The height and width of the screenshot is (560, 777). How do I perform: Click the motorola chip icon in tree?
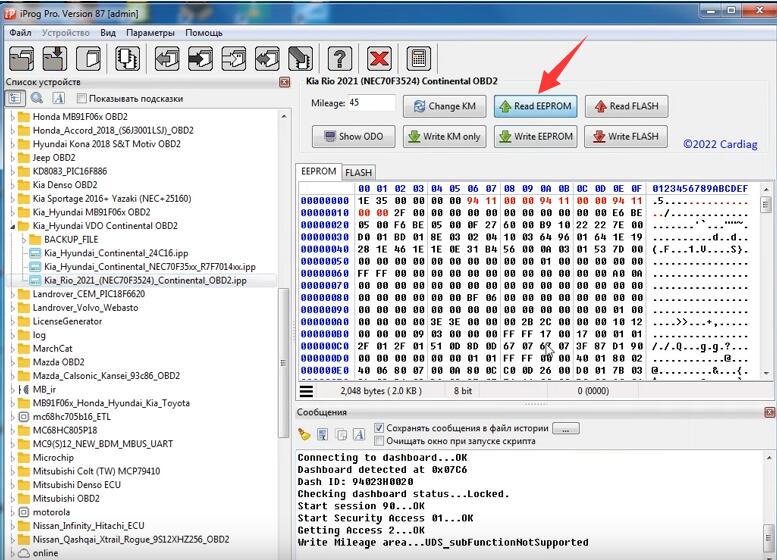23,512
